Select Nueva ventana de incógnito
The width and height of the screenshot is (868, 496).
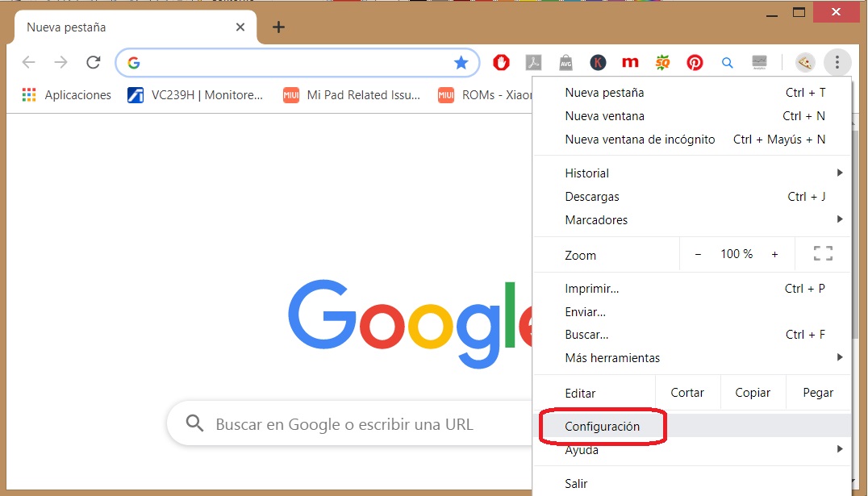pos(640,140)
